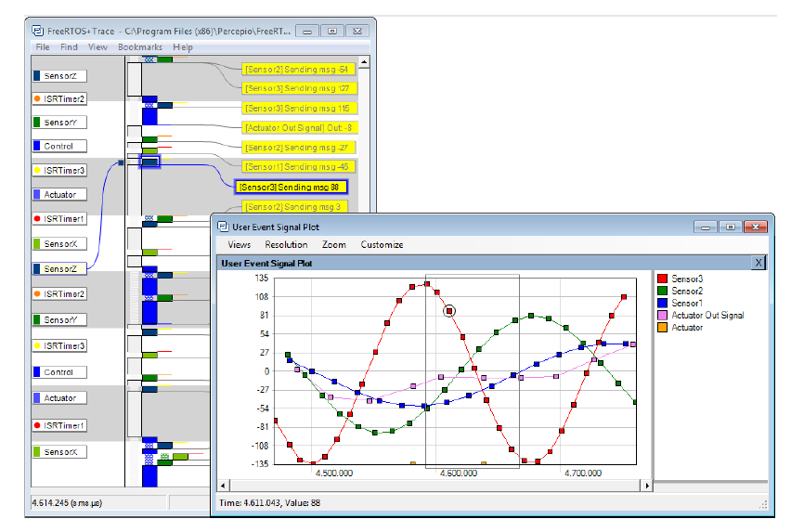Click the pink Actuator Out Signal legend marker
The image size is (804, 532).
662,315
